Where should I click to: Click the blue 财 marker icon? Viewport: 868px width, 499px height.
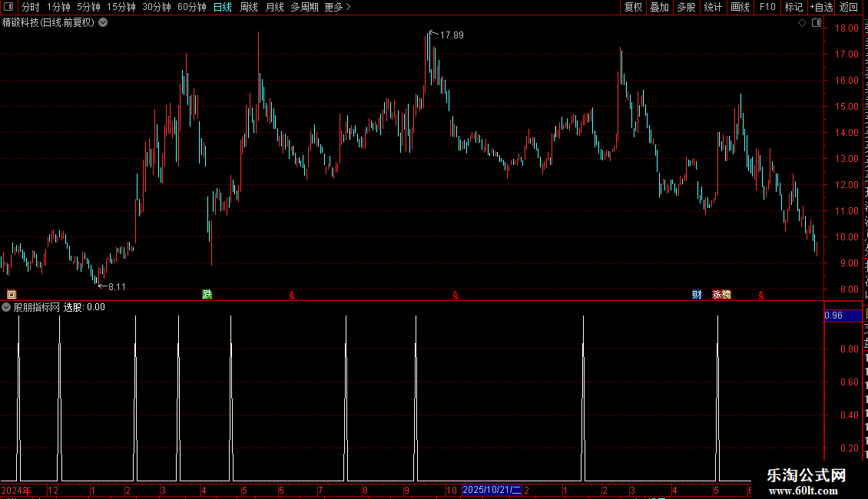click(697, 294)
